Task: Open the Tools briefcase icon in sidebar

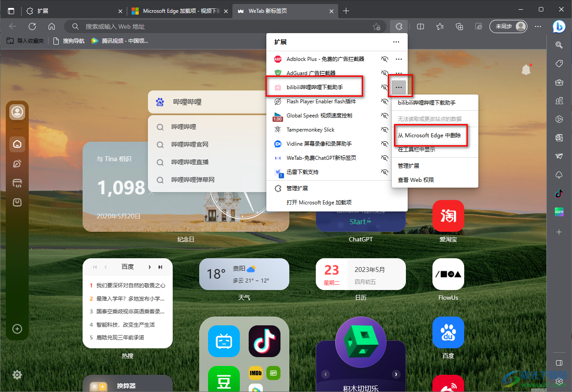Action: click(x=559, y=82)
